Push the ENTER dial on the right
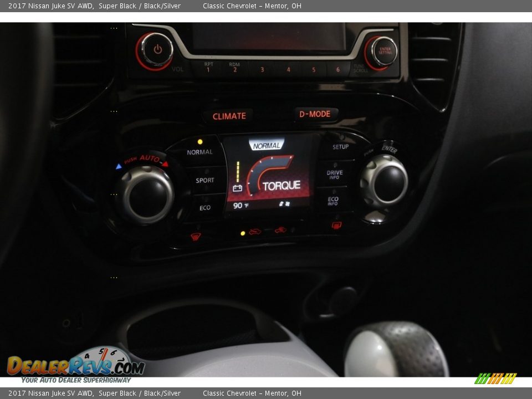The width and height of the screenshot is (532, 399). (385, 181)
